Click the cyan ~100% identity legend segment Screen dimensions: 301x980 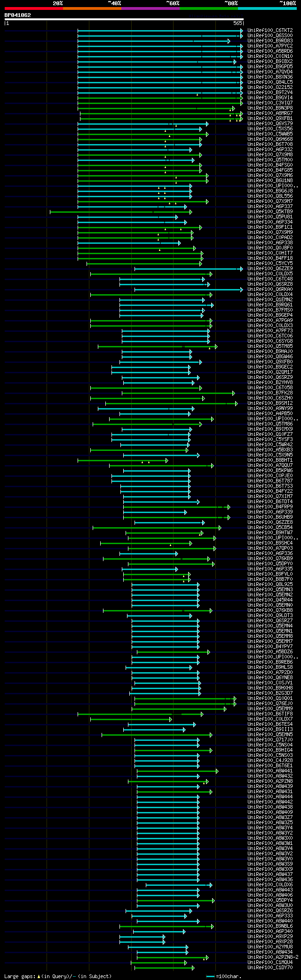click(267, 8)
